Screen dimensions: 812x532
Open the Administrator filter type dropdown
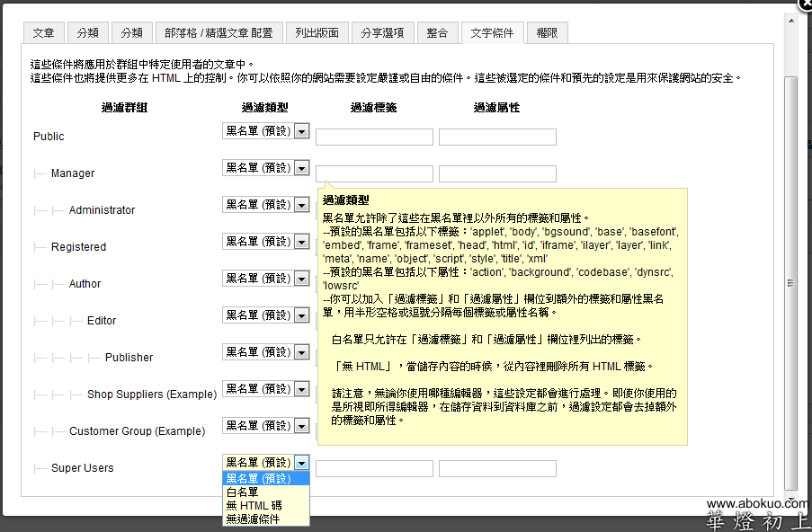pos(265,205)
